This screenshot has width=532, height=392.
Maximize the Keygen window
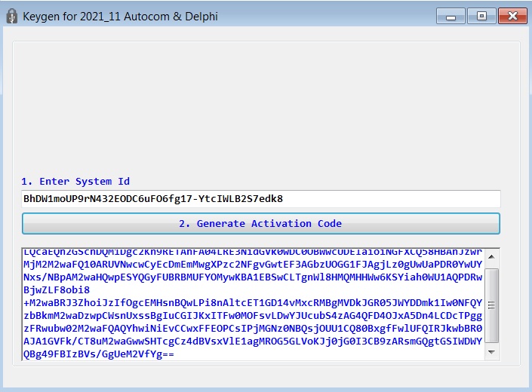(481, 16)
